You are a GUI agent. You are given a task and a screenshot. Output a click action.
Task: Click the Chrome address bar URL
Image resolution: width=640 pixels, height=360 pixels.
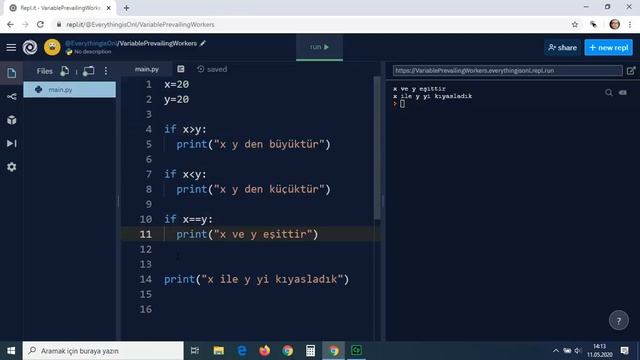140,24
